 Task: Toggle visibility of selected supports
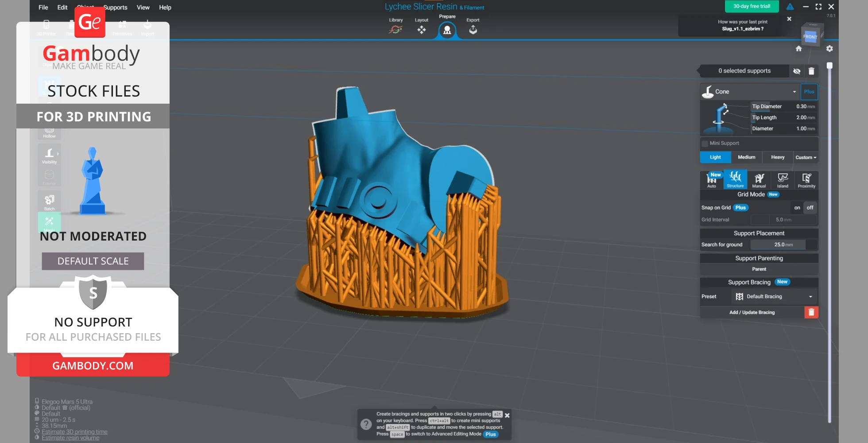pyautogui.click(x=797, y=71)
